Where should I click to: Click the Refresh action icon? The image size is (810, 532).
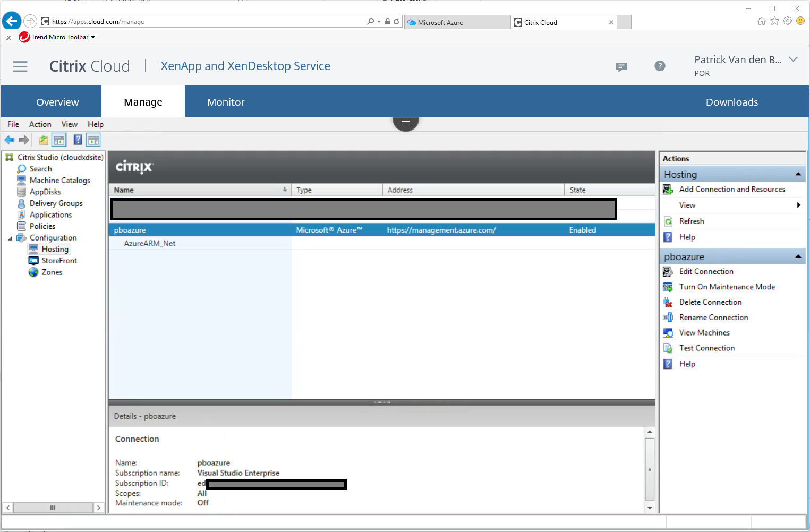[668, 221]
